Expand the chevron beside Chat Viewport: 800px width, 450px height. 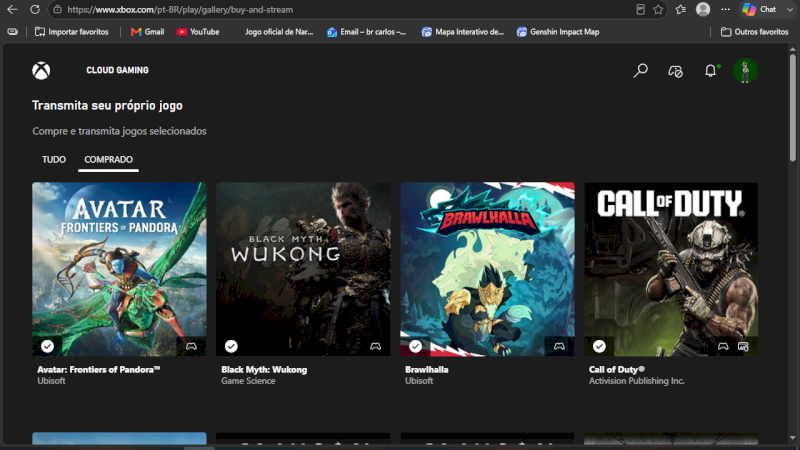point(789,9)
